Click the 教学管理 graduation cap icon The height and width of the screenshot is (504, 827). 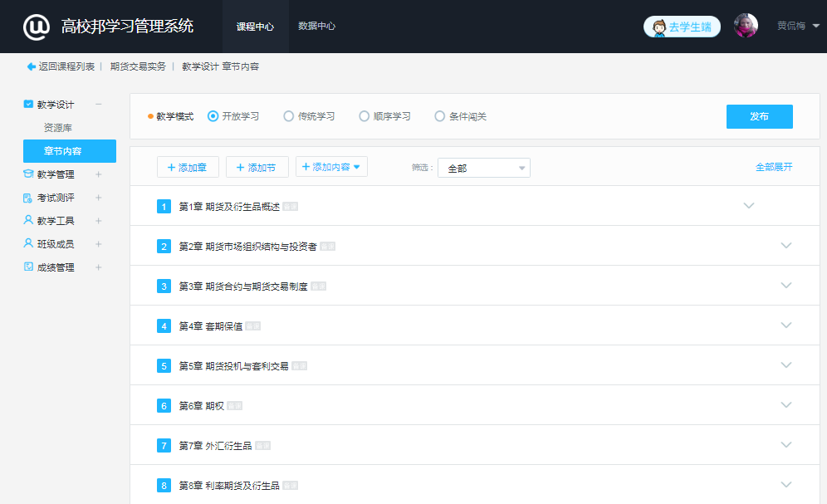pyautogui.click(x=28, y=174)
